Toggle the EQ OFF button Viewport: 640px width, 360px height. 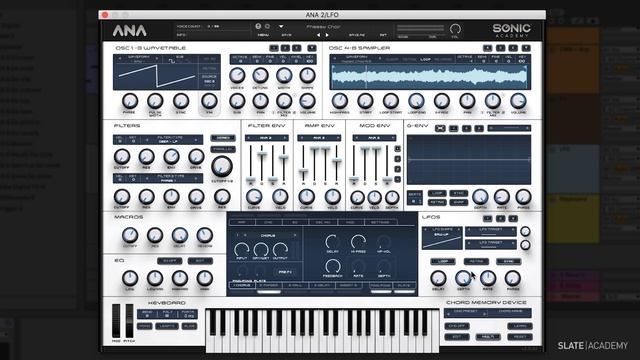pos(169,261)
